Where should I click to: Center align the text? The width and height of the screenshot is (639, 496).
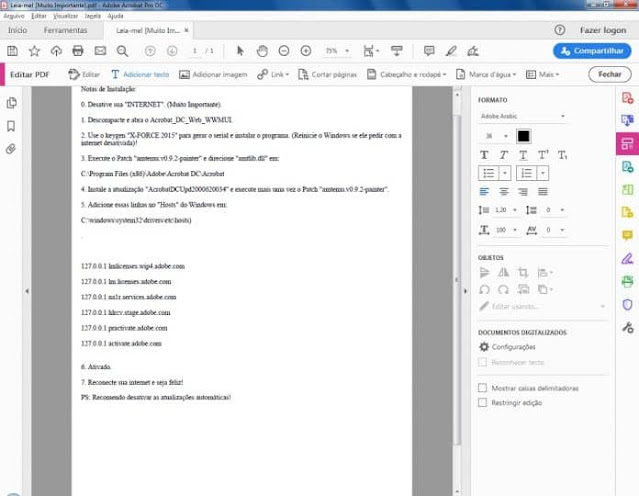tap(504, 192)
